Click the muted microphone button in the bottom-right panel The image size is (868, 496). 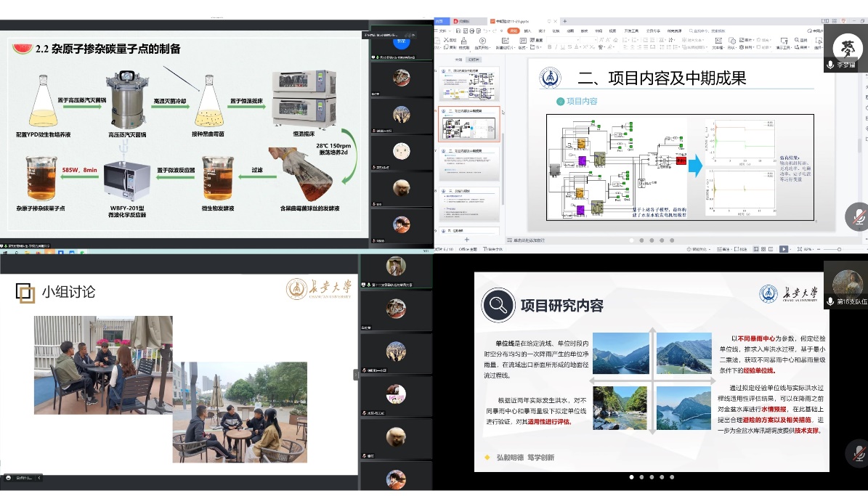(x=858, y=454)
